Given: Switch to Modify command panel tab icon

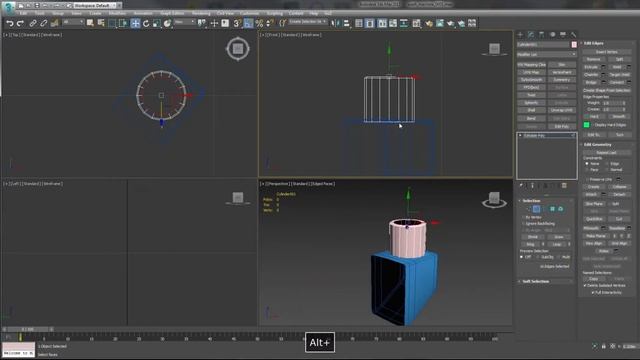Looking at the screenshot, I should [531, 35].
